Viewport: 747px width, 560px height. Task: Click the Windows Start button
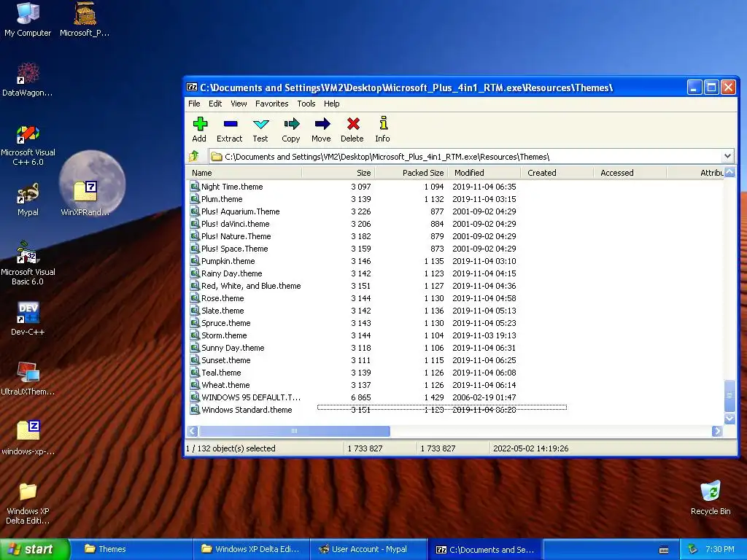[35, 549]
